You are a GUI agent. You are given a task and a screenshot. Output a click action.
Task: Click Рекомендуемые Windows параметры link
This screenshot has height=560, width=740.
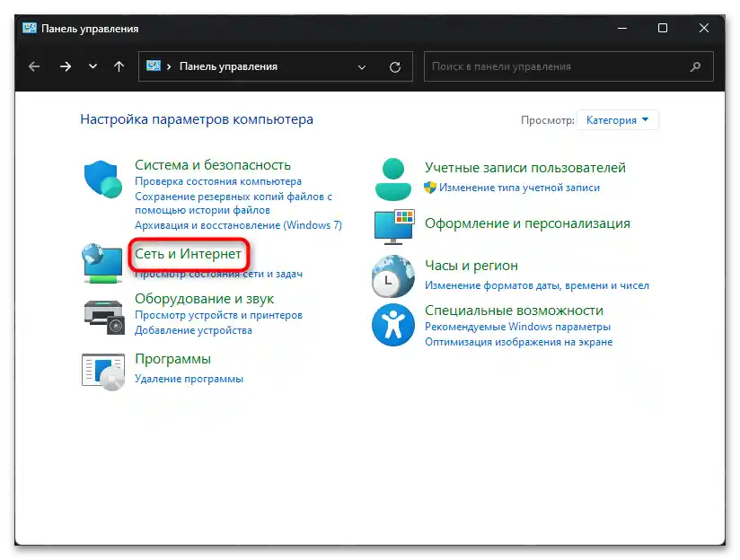tap(517, 327)
